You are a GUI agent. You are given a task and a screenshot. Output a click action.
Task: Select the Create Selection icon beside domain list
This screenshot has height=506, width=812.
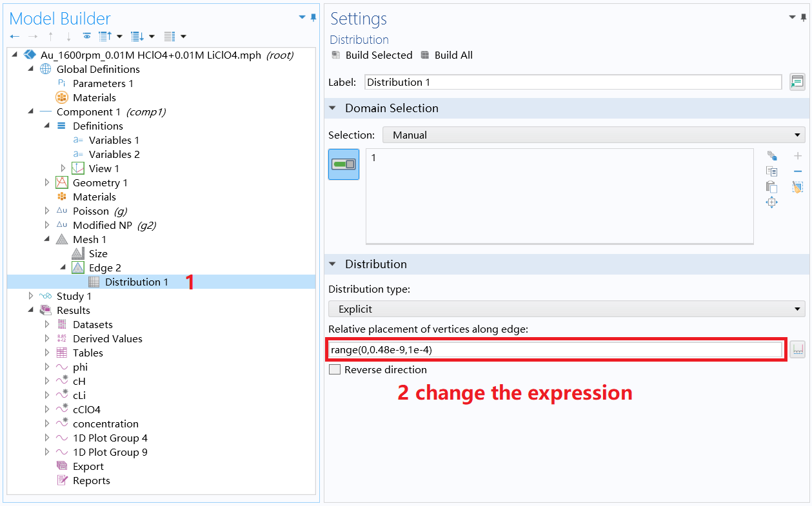[x=772, y=155]
